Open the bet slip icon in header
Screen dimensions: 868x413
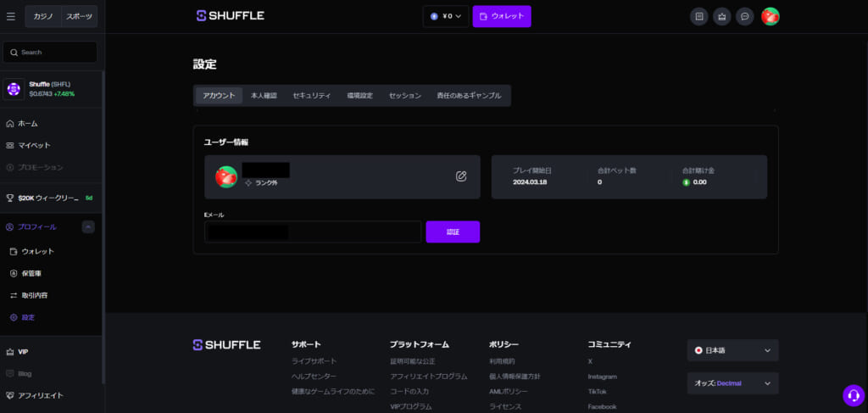[x=699, y=17]
